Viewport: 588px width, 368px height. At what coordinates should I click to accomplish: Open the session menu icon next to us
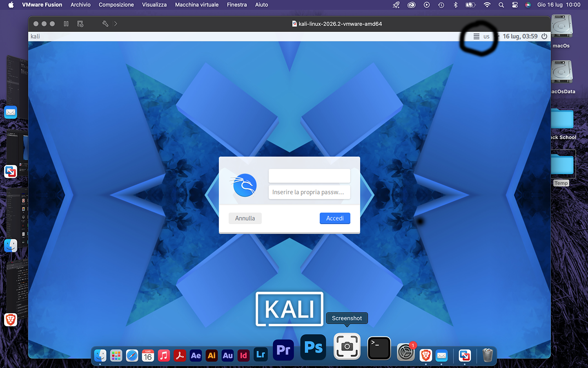(x=476, y=36)
